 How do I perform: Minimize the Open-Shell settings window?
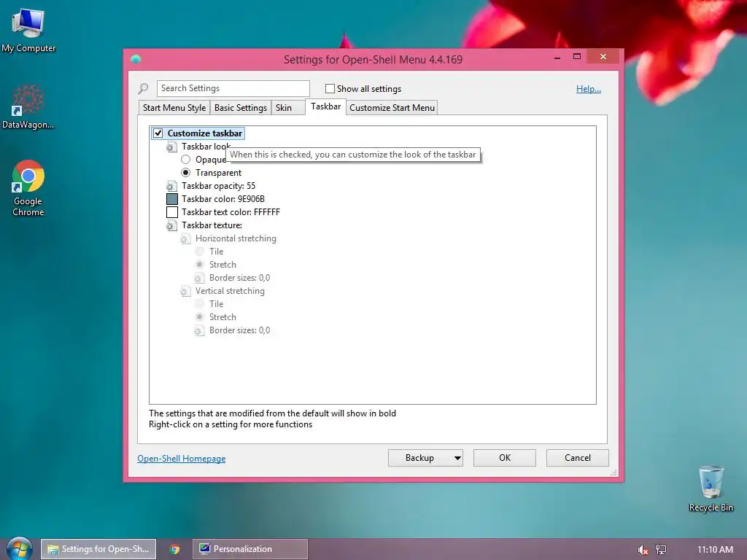point(557,58)
